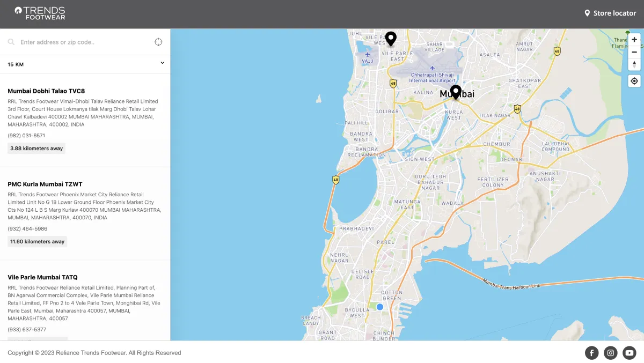644x363 pixels.
Task: Open the Facebook page
Action: point(591,353)
